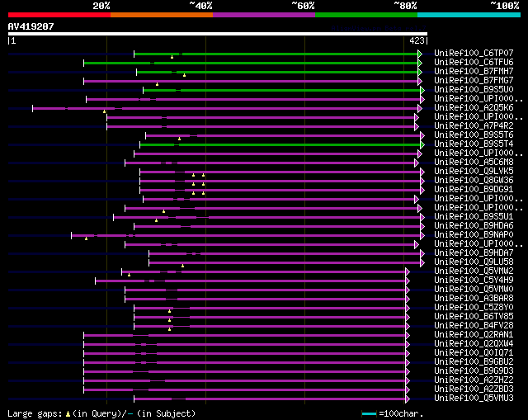Select the UniRef100_A5C6M8 label
The width and height of the screenshot is (528, 420).
(x=474, y=163)
